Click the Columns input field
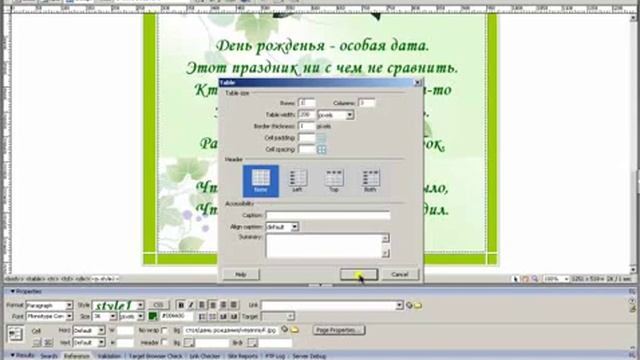The height and width of the screenshot is (360, 640). click(366, 103)
